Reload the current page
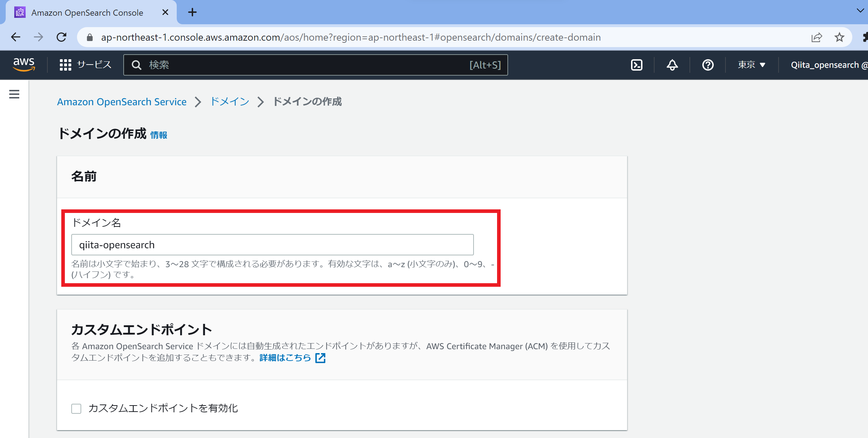 click(61, 37)
